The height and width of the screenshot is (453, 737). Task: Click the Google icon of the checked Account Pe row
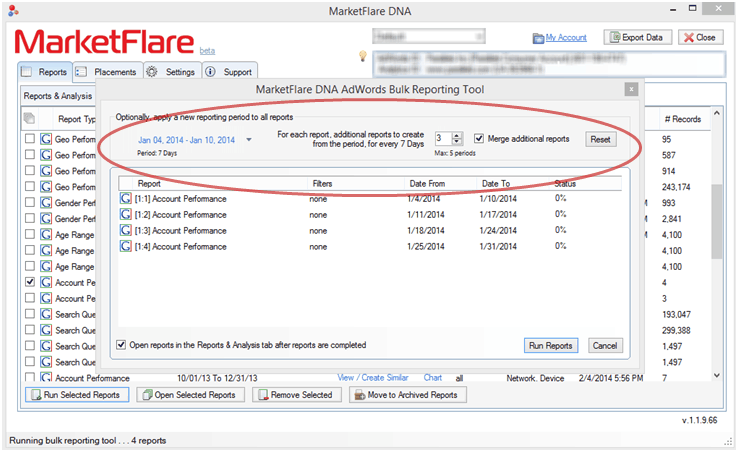[46, 282]
